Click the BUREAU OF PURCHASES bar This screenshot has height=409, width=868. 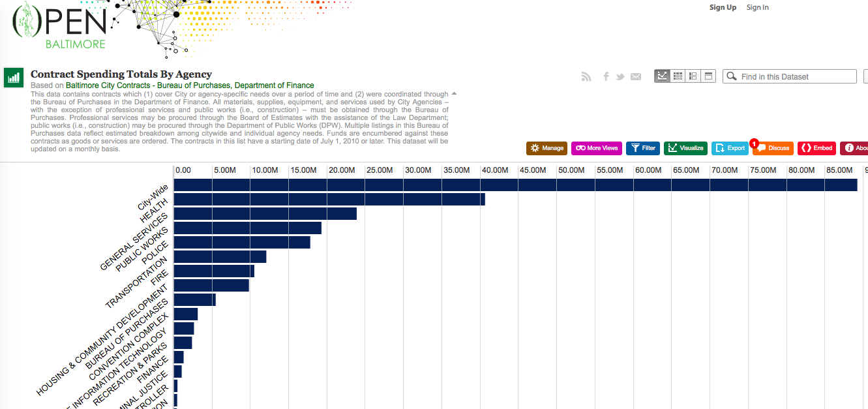pyautogui.click(x=194, y=300)
